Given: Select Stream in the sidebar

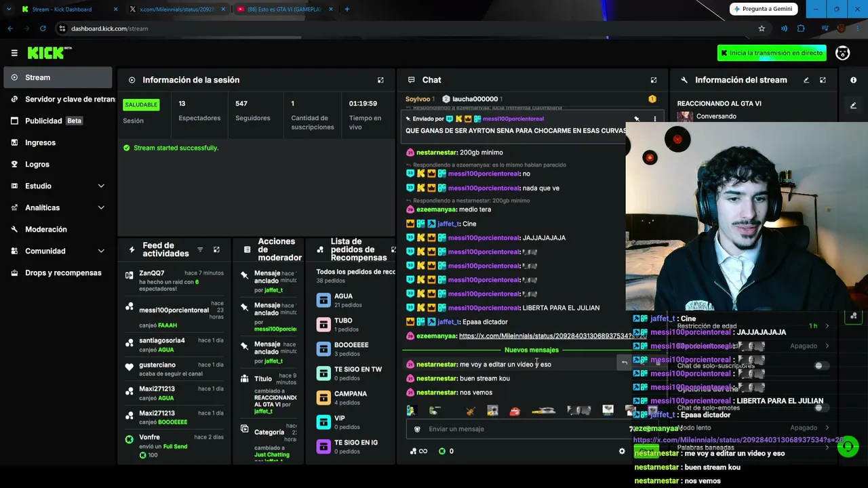Looking at the screenshot, I should click(x=58, y=77).
